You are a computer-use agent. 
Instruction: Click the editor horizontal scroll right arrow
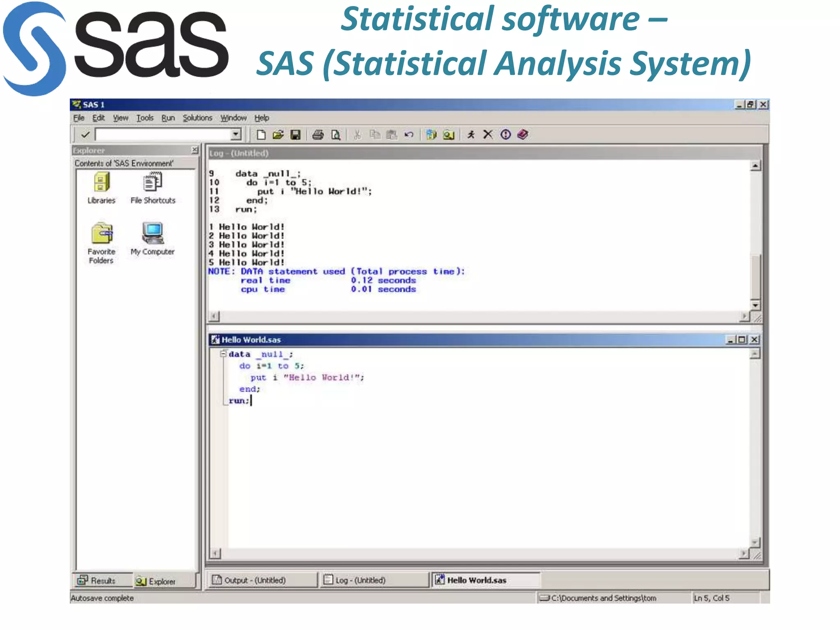(744, 554)
